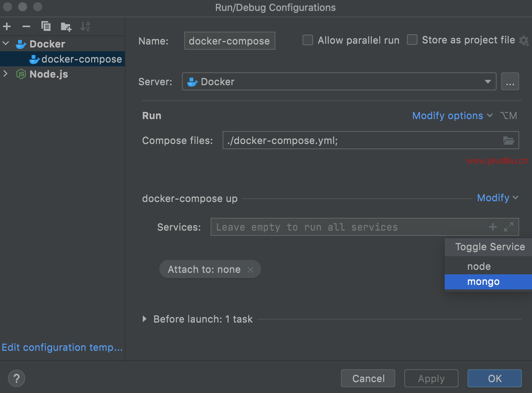Open the Server Docker dropdown
Screen dimensions: 532x393
pos(339,81)
